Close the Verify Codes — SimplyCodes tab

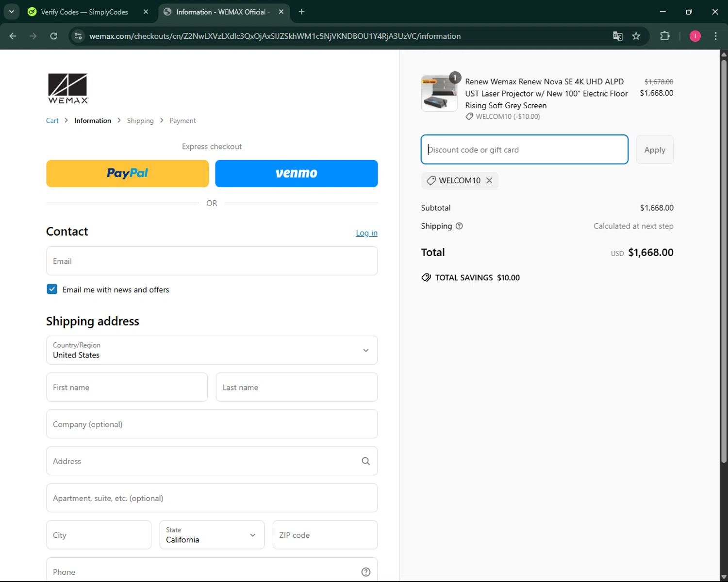point(146,12)
